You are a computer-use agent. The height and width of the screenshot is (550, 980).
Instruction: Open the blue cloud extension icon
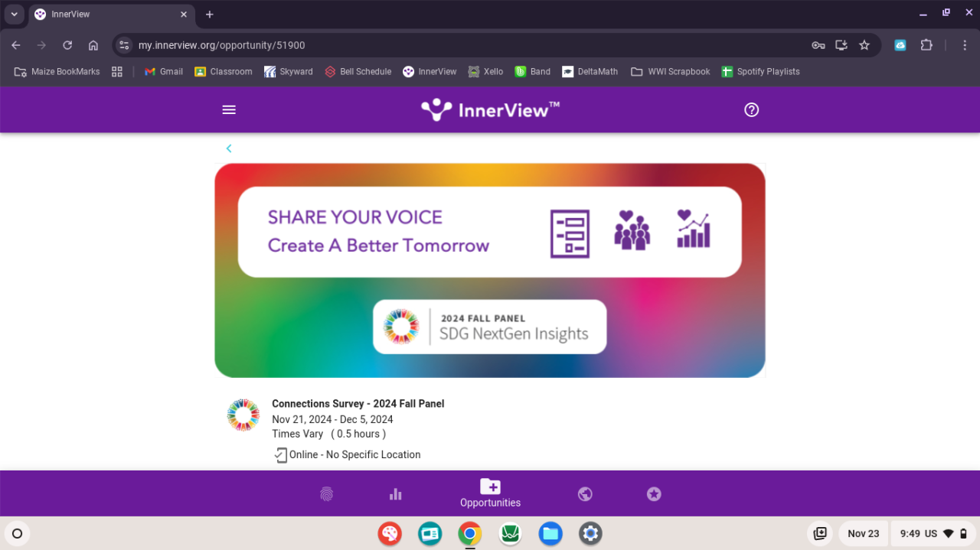(x=900, y=45)
